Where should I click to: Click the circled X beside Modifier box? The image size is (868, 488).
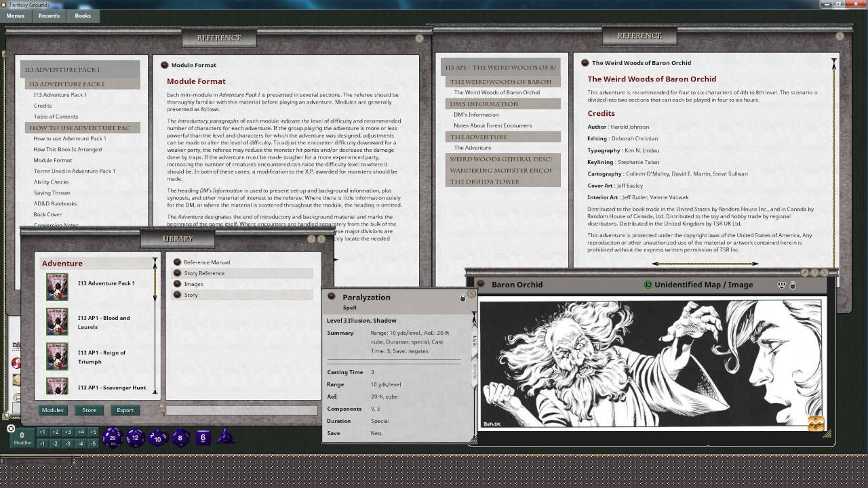(x=11, y=428)
